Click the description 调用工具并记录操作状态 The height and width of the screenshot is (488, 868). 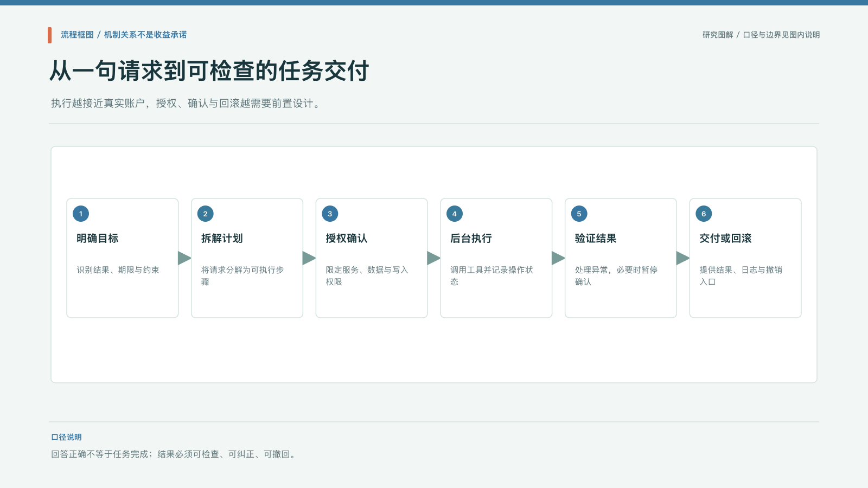[x=492, y=275]
